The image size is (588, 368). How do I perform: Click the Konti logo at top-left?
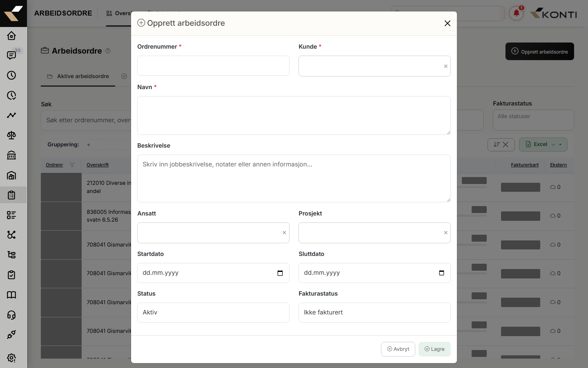pos(13,13)
